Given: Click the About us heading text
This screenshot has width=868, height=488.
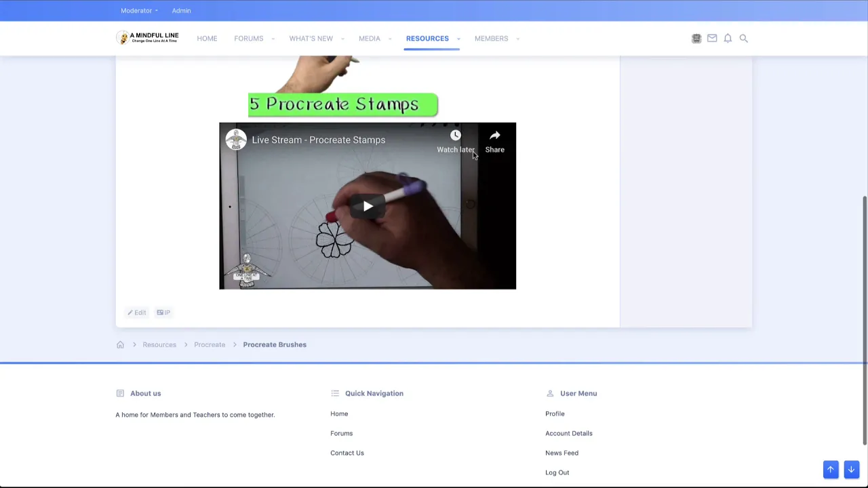Looking at the screenshot, I should (146, 393).
